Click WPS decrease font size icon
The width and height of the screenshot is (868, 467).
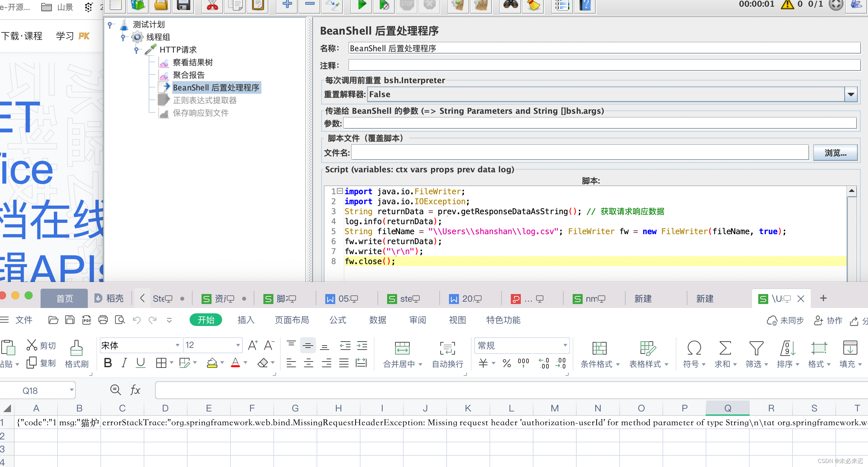click(x=269, y=345)
